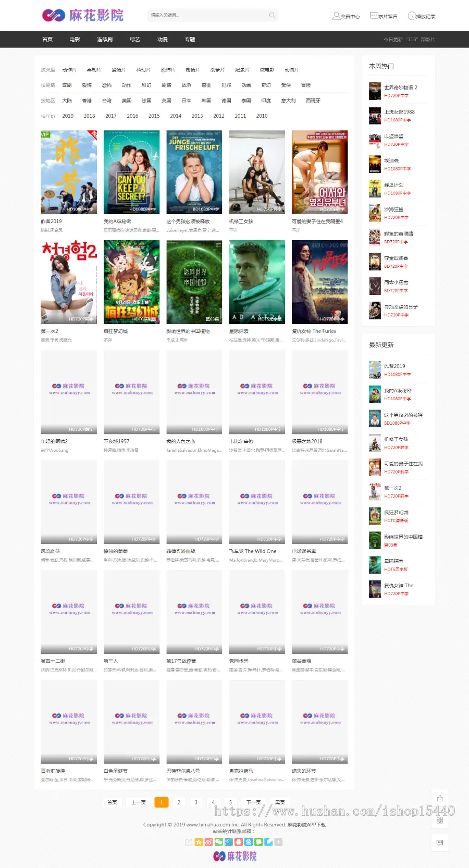Click the footer 麻花影院 logo
This screenshot has height=868, width=469.
(x=235, y=856)
